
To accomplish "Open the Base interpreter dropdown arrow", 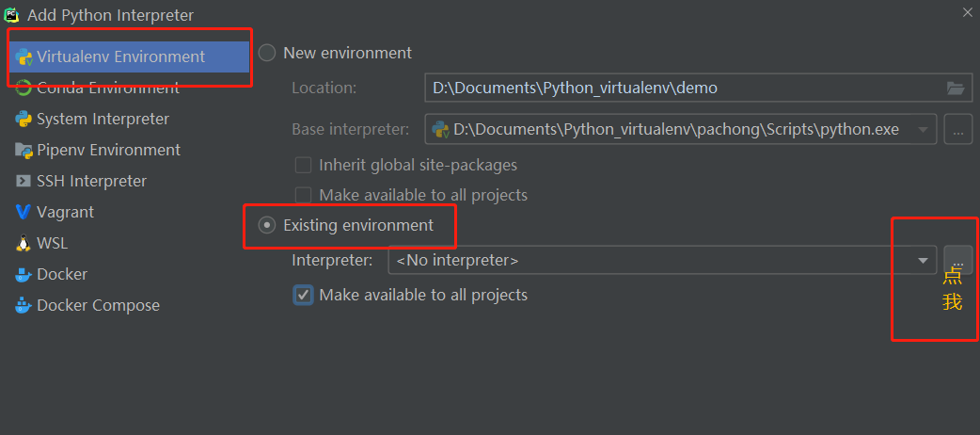I will tap(924, 130).
